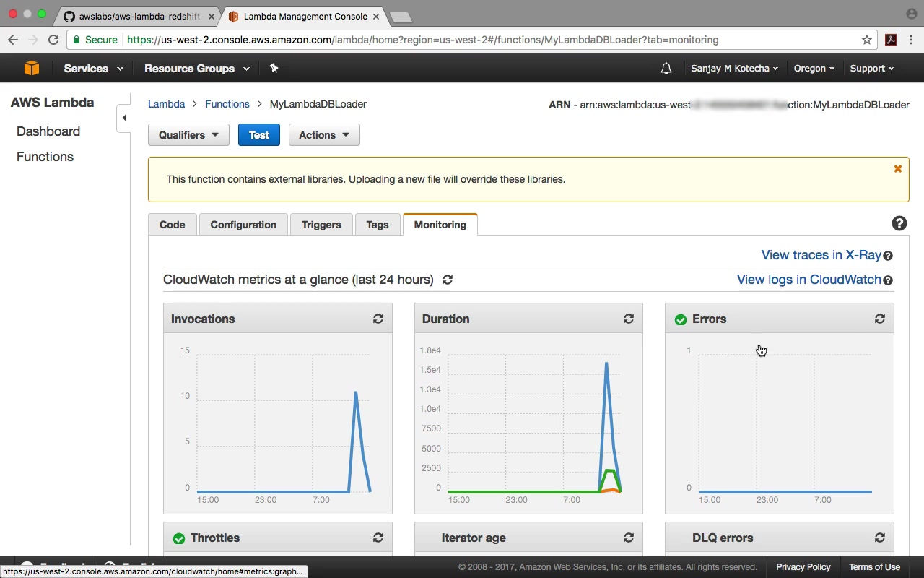924x578 pixels.
Task: Refresh the DLQ errors chart
Action: click(x=880, y=538)
